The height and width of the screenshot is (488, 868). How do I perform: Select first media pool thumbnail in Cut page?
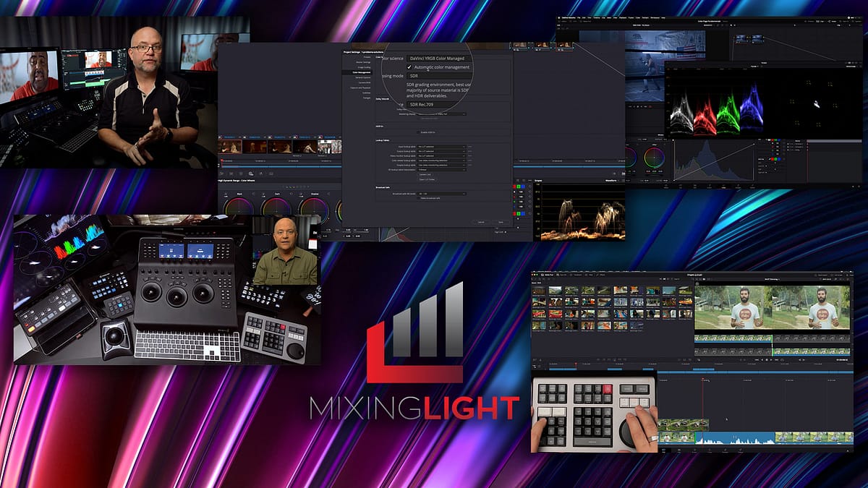[x=540, y=291]
